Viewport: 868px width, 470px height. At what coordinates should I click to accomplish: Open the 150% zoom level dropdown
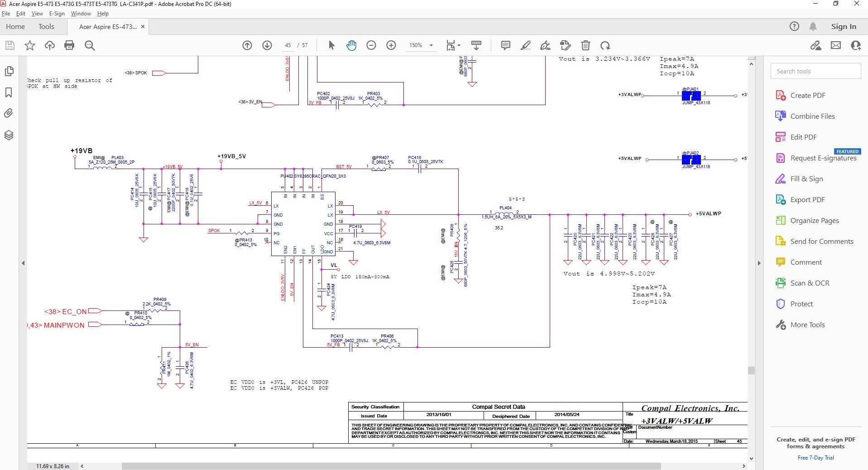tap(431, 45)
